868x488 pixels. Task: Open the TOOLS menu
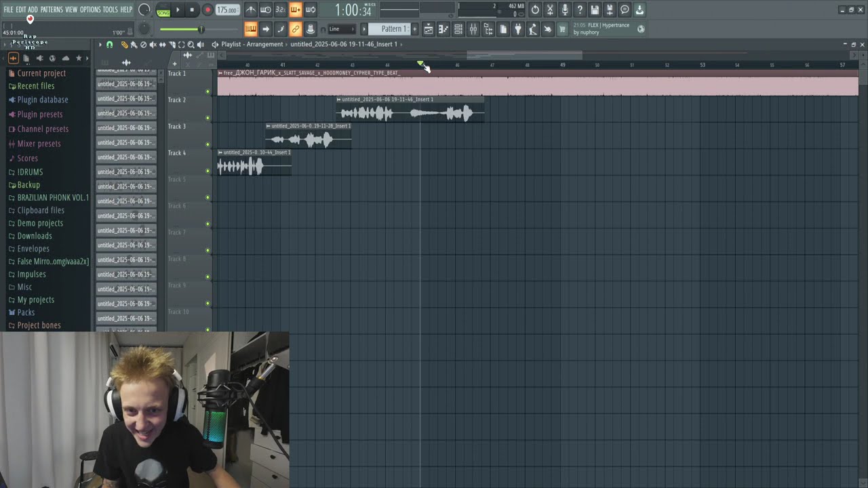pyautogui.click(x=110, y=9)
